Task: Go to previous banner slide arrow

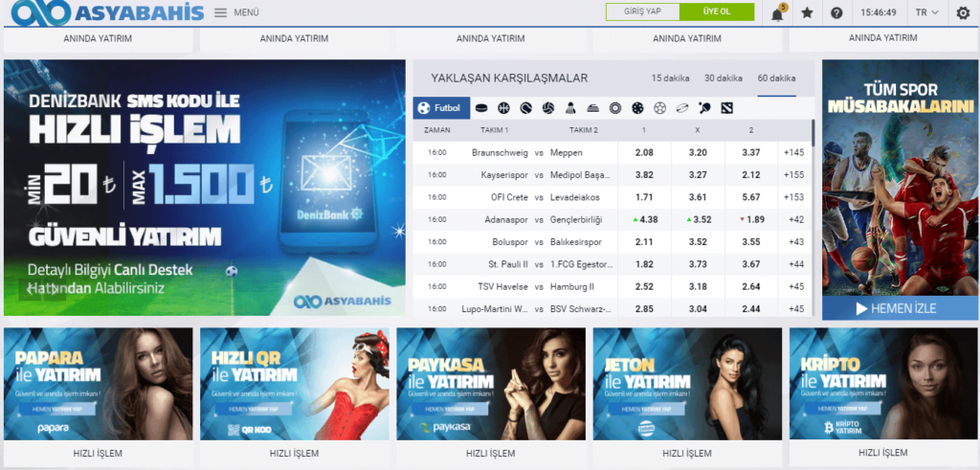Action: point(30,289)
